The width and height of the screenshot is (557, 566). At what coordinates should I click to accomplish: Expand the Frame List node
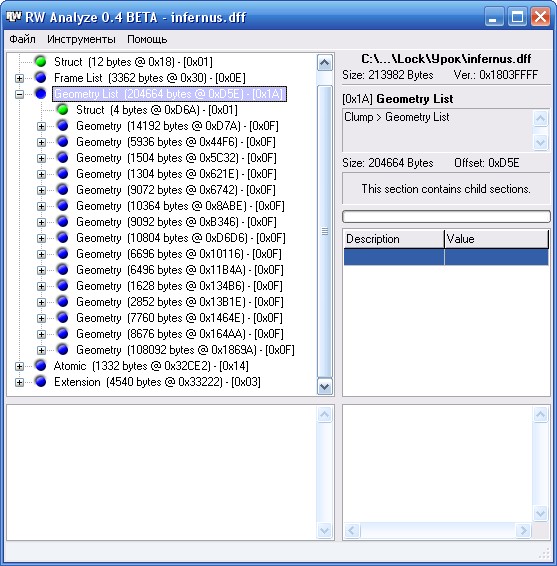(19, 78)
